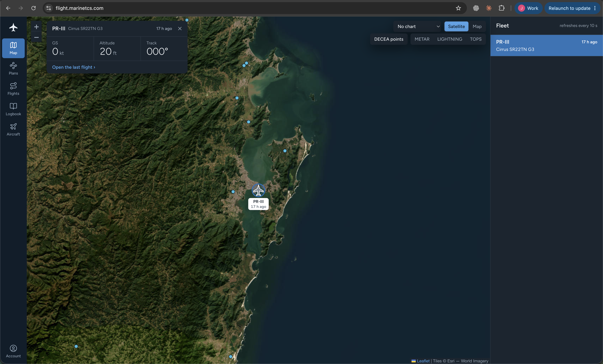Open the ChatGPT extension icon
Viewport: 603px width, 364px height.
tap(476, 8)
